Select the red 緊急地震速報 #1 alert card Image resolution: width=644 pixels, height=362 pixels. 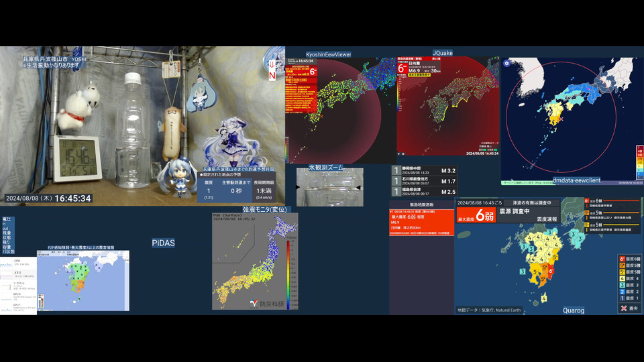pos(421,223)
